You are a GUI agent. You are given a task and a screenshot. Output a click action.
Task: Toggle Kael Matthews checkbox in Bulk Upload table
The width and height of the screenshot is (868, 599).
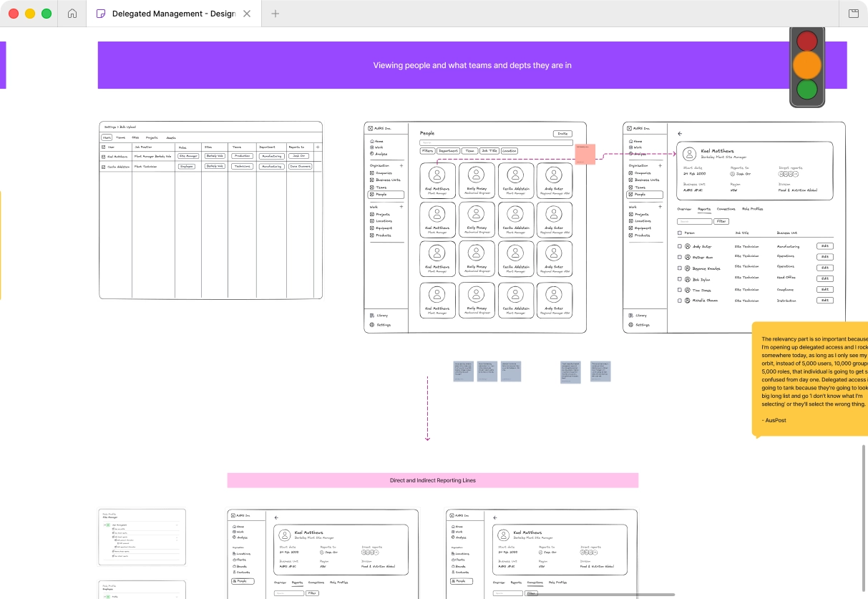click(103, 156)
